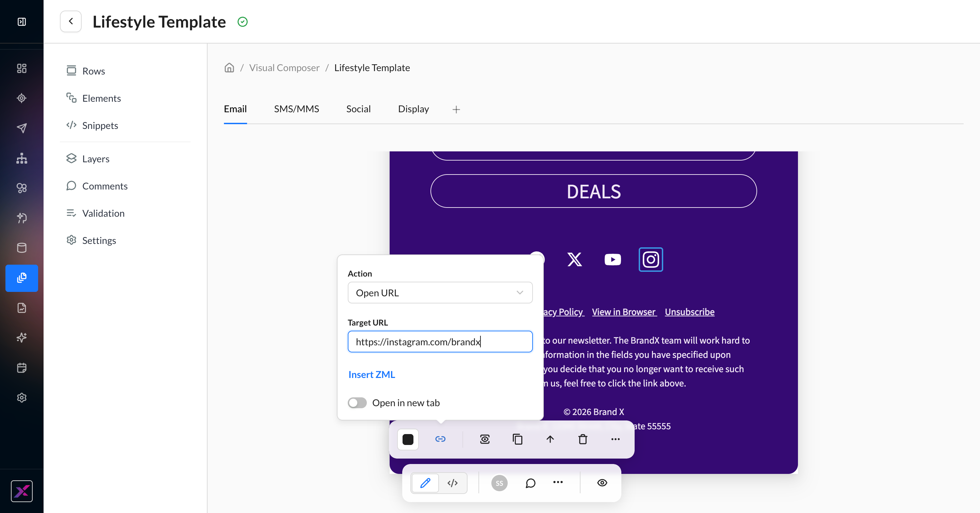
Task: Toggle Open in new tab switch
Action: [x=357, y=403]
